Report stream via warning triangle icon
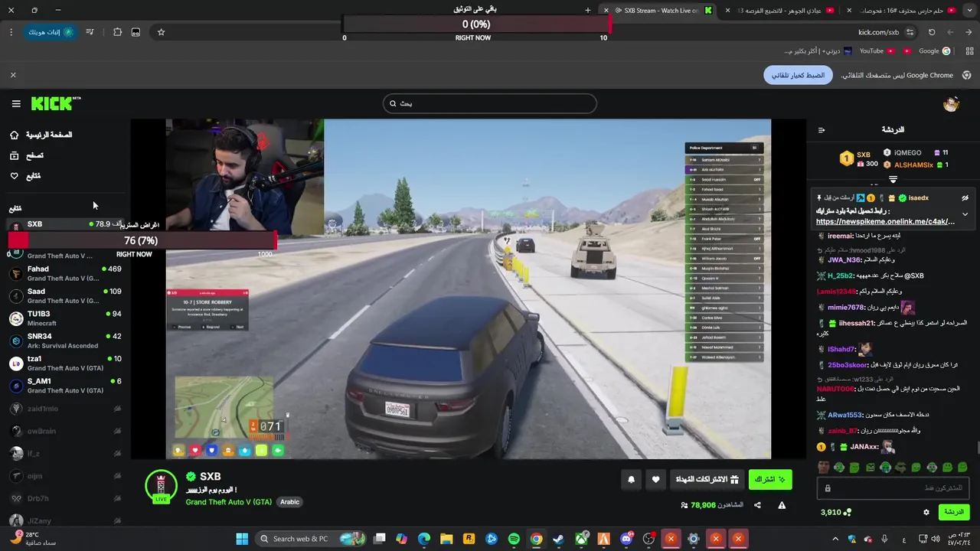The height and width of the screenshot is (551, 980). coord(782,505)
